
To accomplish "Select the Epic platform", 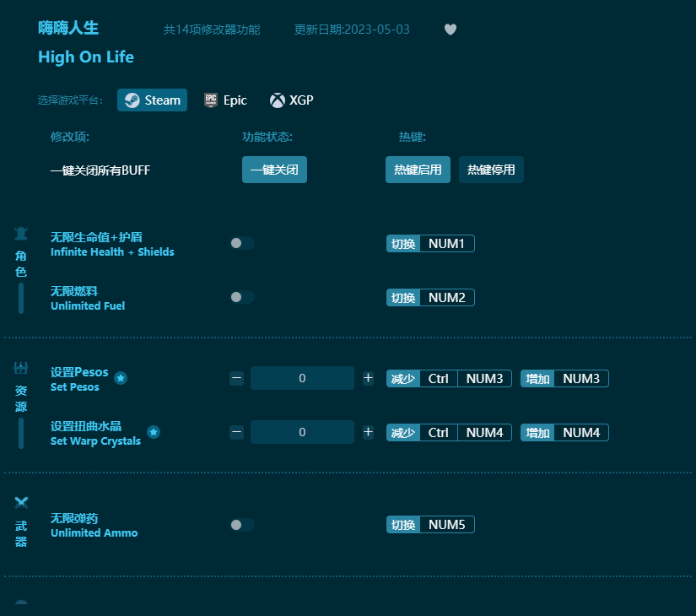I will [225, 100].
